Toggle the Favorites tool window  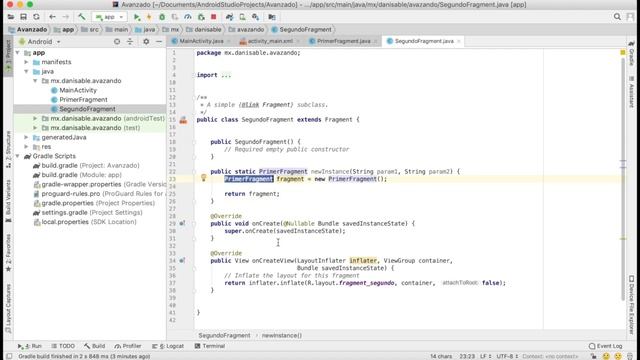(8, 253)
